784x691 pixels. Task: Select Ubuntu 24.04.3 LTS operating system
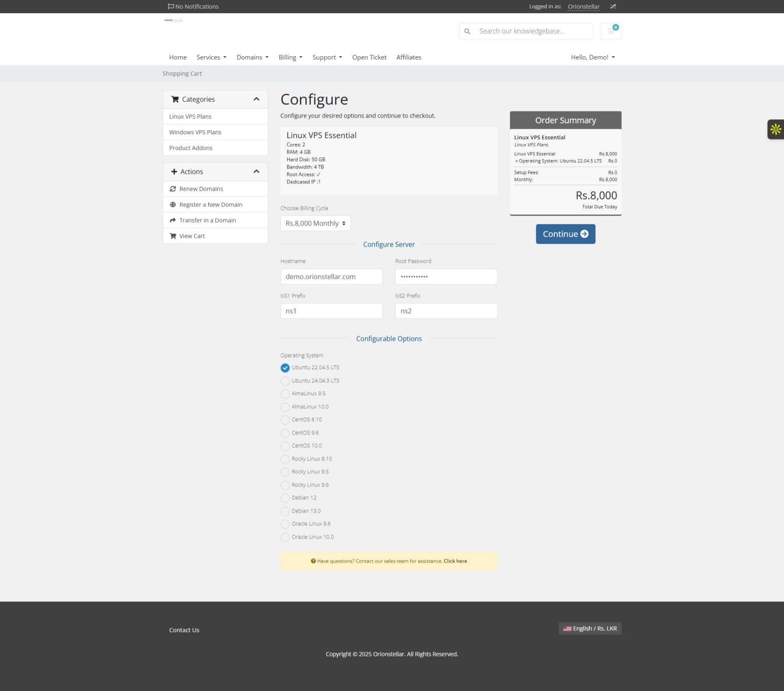(x=285, y=381)
